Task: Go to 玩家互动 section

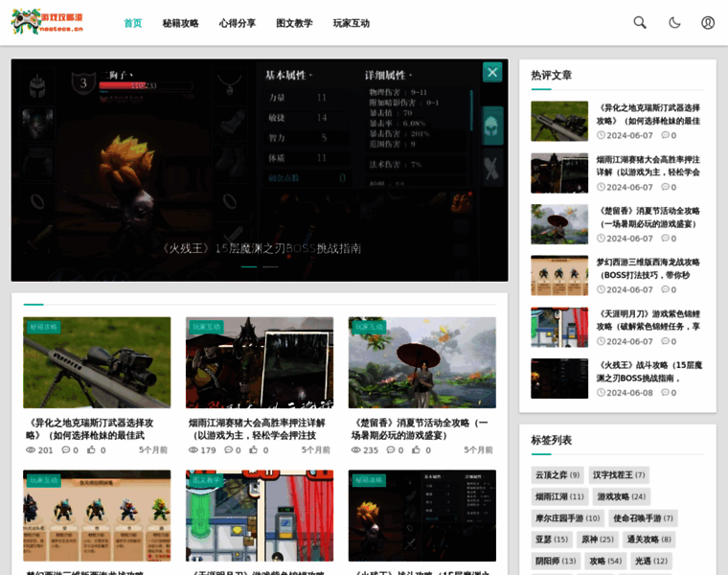Action: (x=351, y=23)
